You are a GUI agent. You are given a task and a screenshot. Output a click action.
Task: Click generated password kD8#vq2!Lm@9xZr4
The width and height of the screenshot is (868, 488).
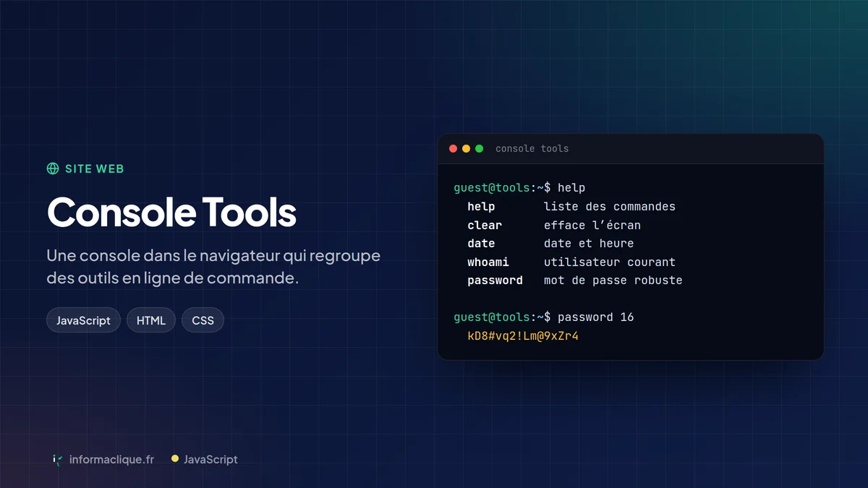(x=523, y=336)
